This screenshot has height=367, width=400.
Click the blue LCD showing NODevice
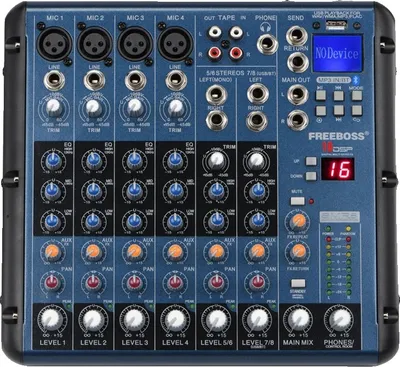337,53
